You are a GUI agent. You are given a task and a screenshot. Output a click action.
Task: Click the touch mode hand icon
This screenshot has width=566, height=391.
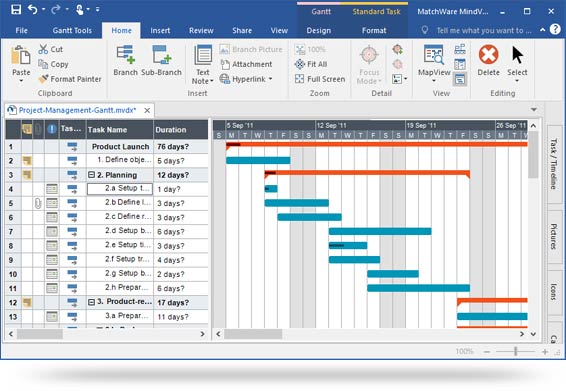pos(80,10)
